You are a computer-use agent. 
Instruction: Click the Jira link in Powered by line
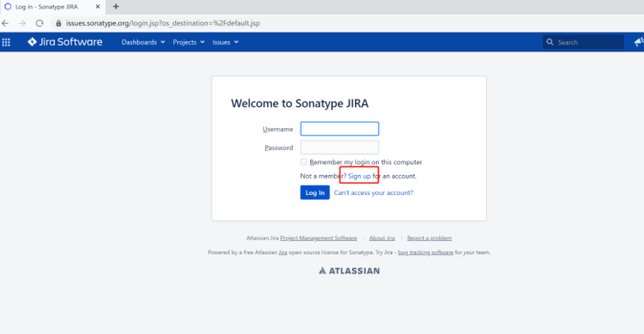(x=283, y=252)
